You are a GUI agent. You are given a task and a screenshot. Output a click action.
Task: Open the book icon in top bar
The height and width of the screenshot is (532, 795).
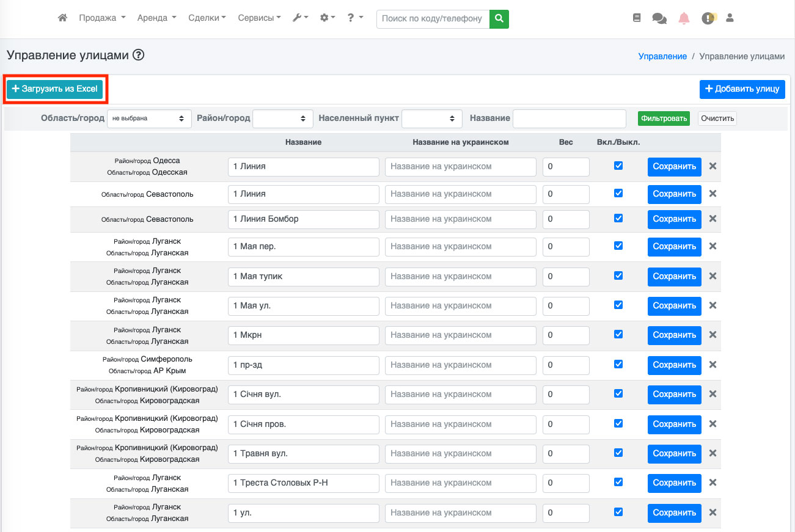coord(637,18)
